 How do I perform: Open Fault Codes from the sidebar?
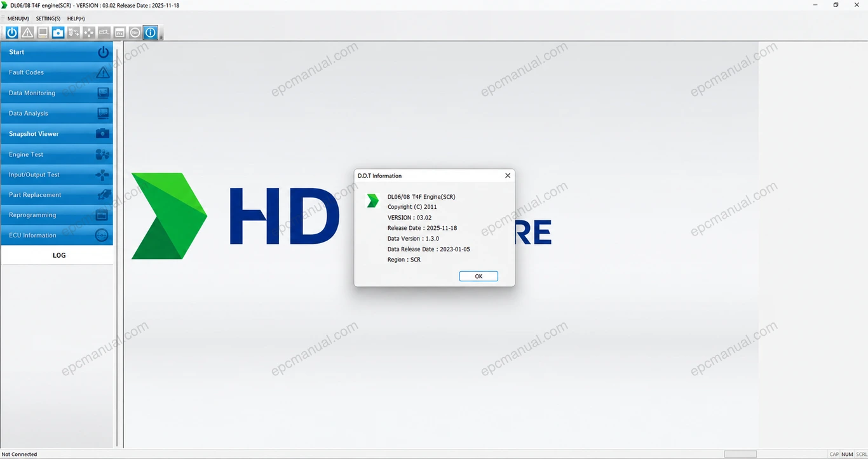pyautogui.click(x=57, y=72)
